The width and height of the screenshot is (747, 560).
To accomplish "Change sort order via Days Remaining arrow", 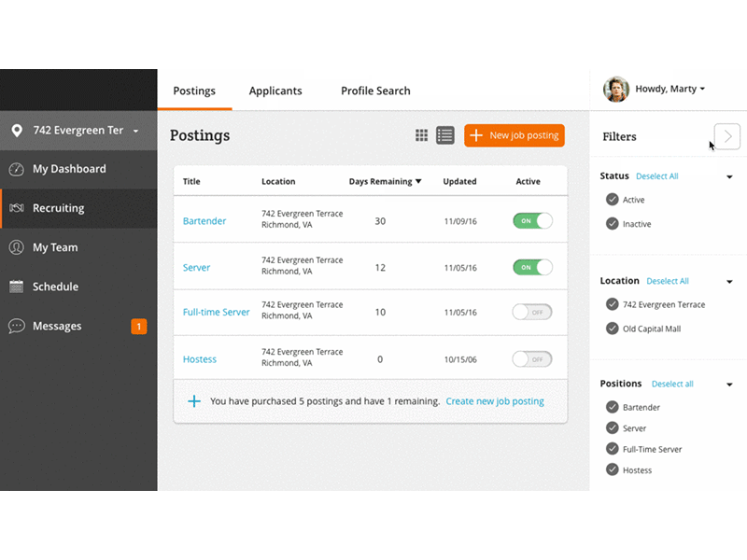I will click(x=417, y=181).
